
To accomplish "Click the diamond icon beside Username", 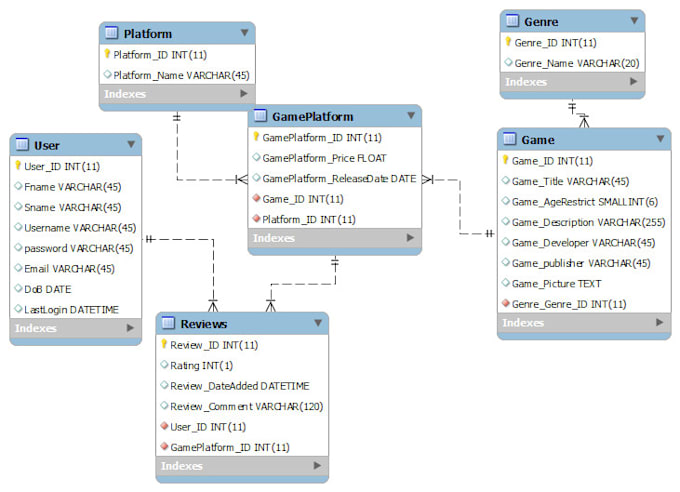I will (x=18, y=227).
